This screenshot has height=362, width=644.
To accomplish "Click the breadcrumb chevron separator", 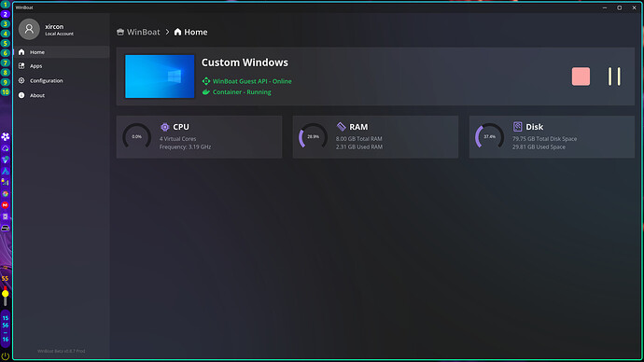I will [167, 32].
